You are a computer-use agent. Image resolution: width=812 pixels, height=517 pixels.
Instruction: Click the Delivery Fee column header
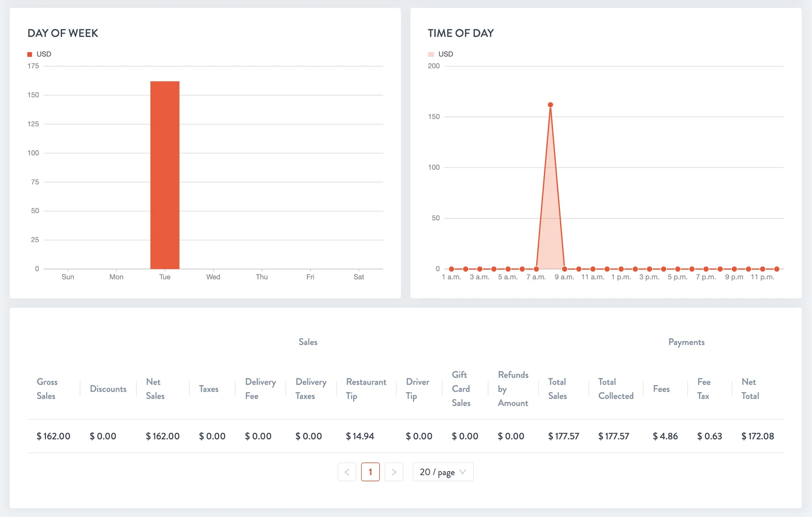click(x=260, y=389)
